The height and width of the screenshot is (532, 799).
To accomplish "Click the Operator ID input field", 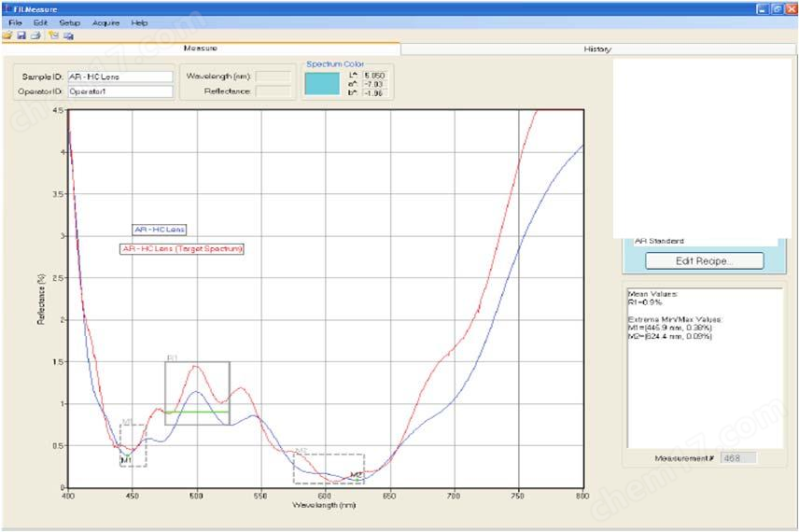I will 119,91.
